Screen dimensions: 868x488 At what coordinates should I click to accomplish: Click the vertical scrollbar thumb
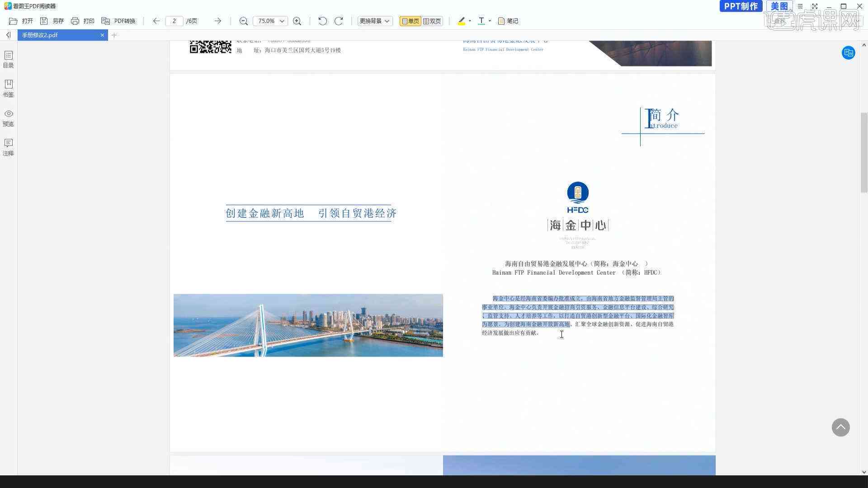(x=864, y=152)
